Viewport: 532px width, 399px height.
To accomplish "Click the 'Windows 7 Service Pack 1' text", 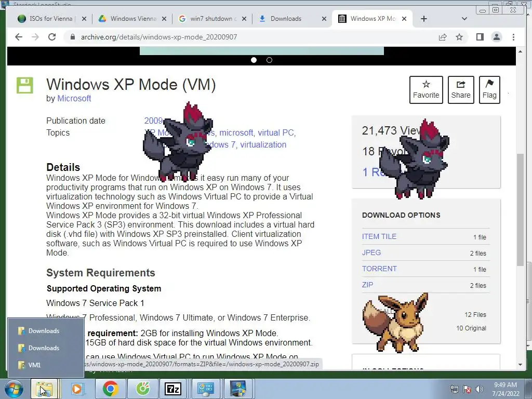I will (96, 303).
